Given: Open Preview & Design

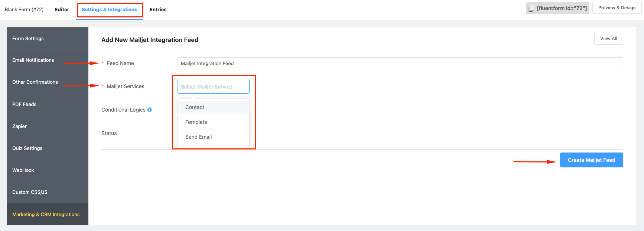Looking at the screenshot, I should click(x=617, y=8).
